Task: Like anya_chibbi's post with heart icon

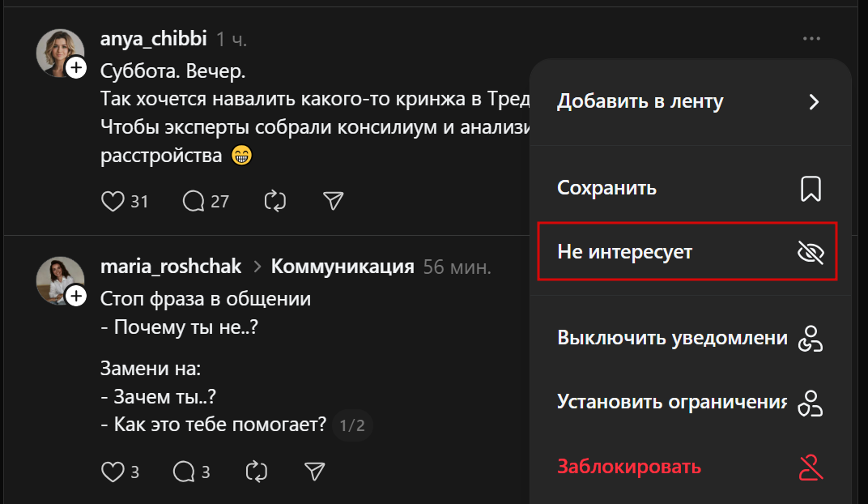Action: tap(113, 201)
